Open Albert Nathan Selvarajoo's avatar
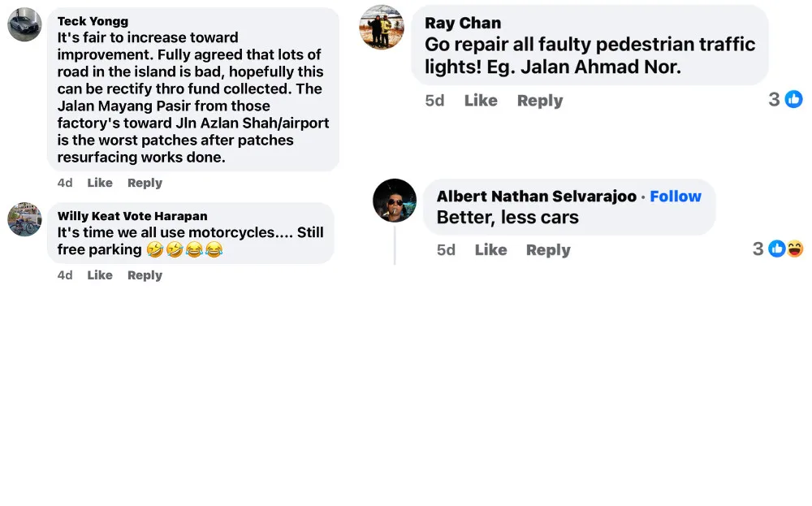 click(395, 201)
